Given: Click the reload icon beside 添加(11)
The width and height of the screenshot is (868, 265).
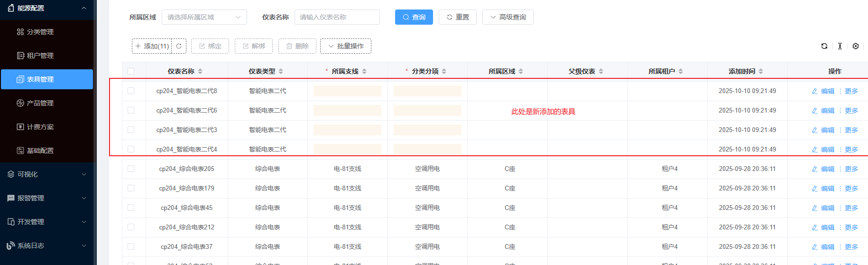Looking at the screenshot, I should click(x=179, y=46).
